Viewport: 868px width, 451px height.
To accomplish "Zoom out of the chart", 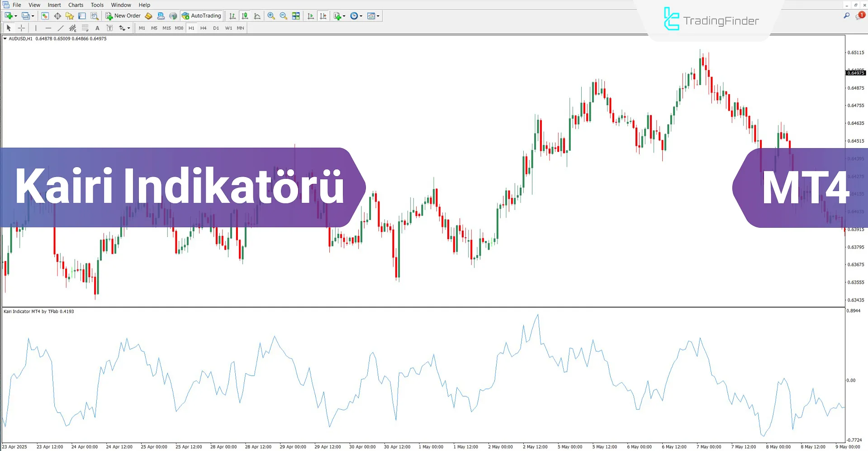I will (283, 15).
